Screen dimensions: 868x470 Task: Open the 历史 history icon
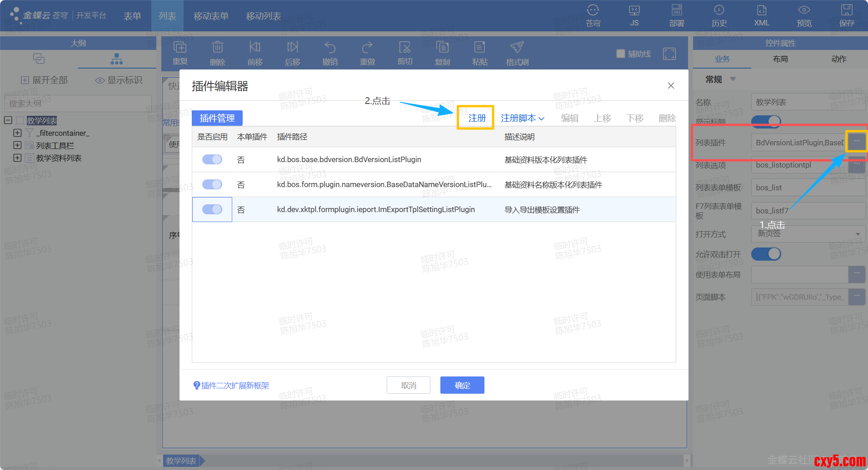click(x=719, y=15)
